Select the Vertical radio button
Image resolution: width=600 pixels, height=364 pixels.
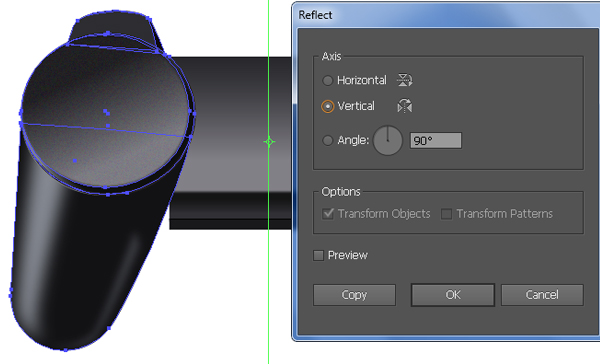pyautogui.click(x=328, y=106)
